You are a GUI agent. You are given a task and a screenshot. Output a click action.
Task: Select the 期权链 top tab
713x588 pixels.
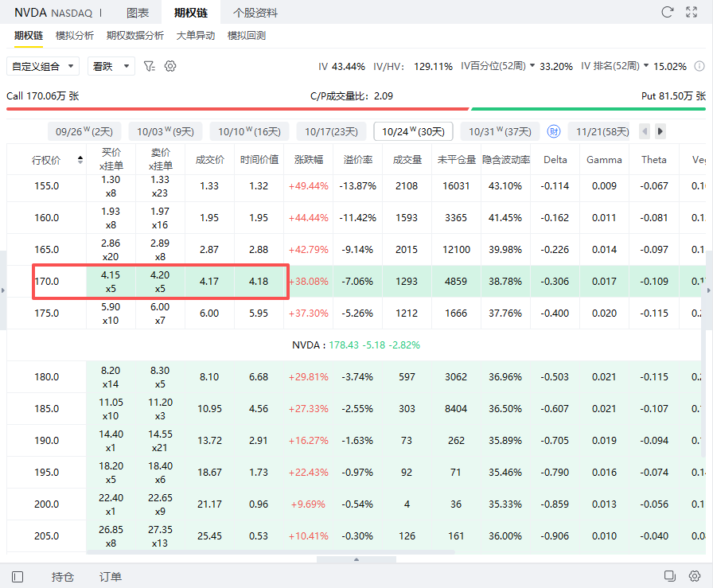[191, 13]
